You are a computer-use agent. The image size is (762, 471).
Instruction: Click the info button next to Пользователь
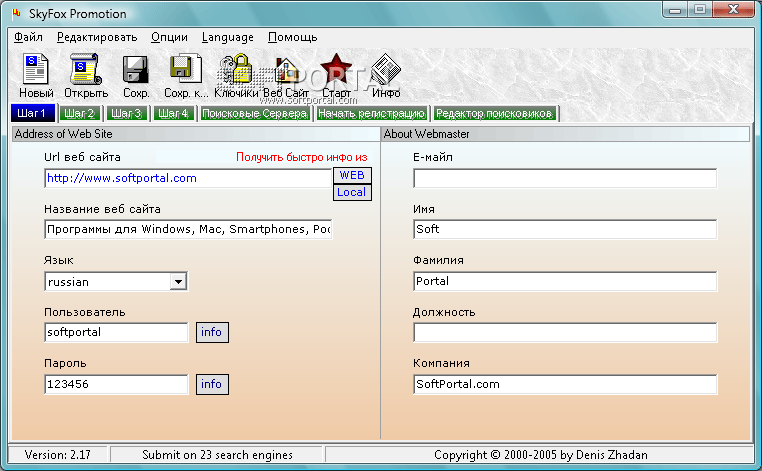tap(212, 332)
